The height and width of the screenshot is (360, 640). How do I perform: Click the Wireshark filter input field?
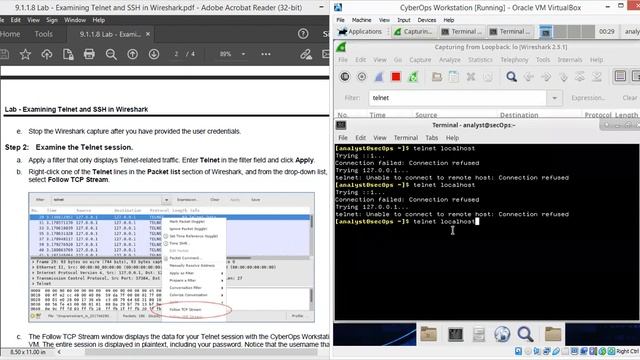point(458,98)
